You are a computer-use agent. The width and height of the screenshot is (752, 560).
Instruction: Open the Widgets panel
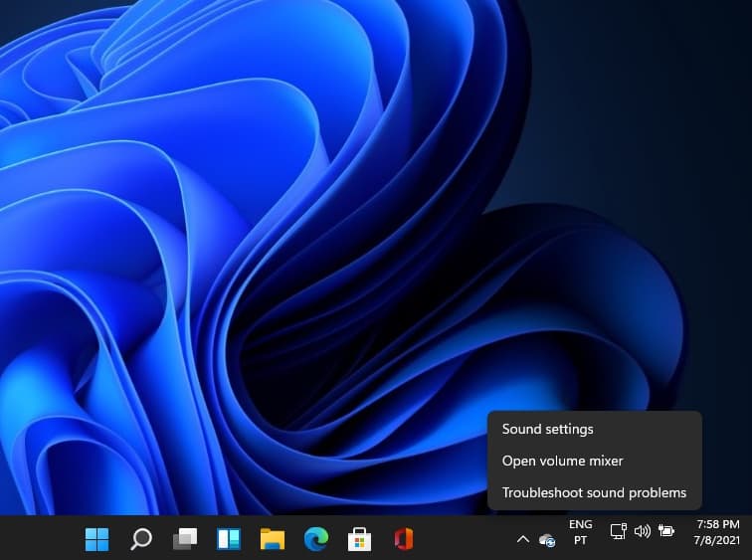[x=229, y=539]
